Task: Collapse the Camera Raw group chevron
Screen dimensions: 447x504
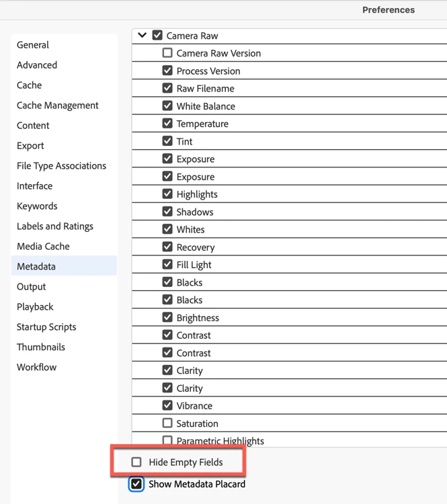Action: (142, 35)
